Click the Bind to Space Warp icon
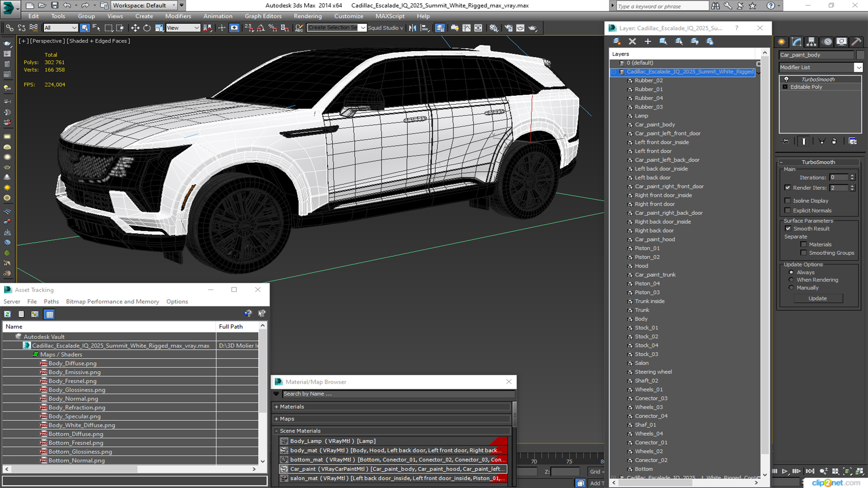Screen dimensions: 868x488 click(x=33, y=28)
